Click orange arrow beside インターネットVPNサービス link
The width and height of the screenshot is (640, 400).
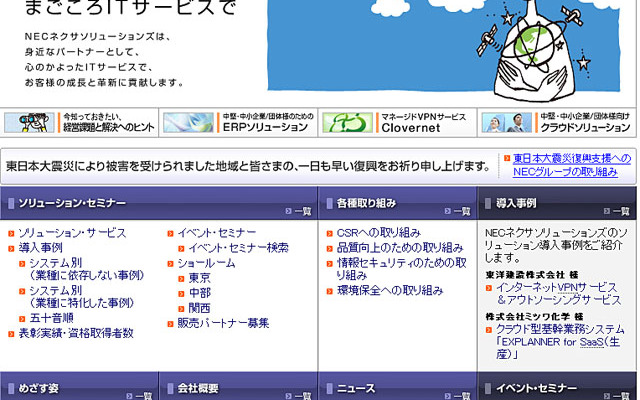pyautogui.click(x=489, y=289)
